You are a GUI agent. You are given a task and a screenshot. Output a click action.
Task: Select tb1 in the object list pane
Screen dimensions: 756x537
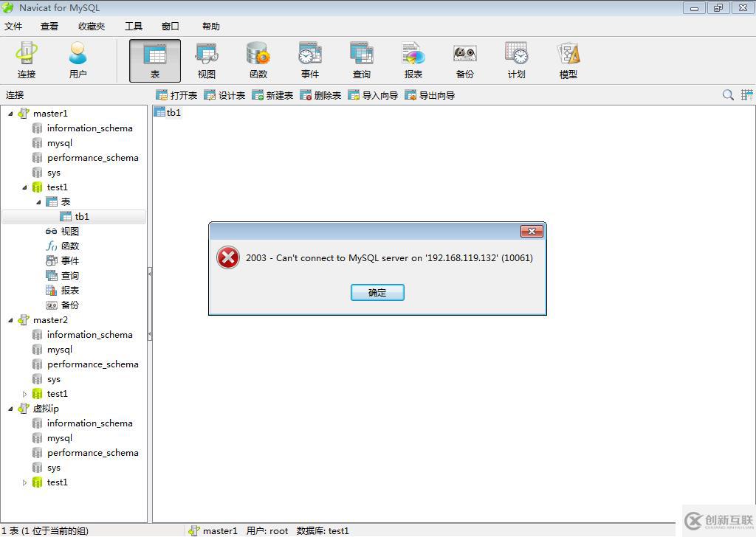point(168,112)
